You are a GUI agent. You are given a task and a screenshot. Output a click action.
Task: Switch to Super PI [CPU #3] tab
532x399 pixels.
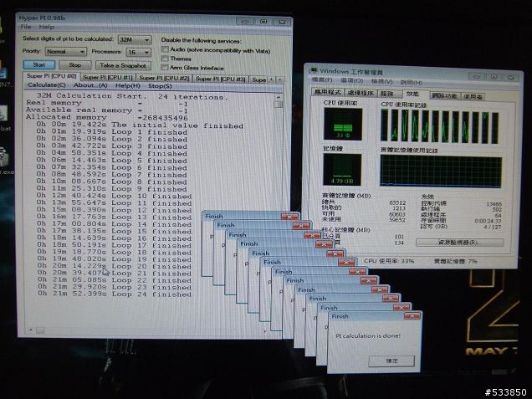pyautogui.click(x=221, y=79)
